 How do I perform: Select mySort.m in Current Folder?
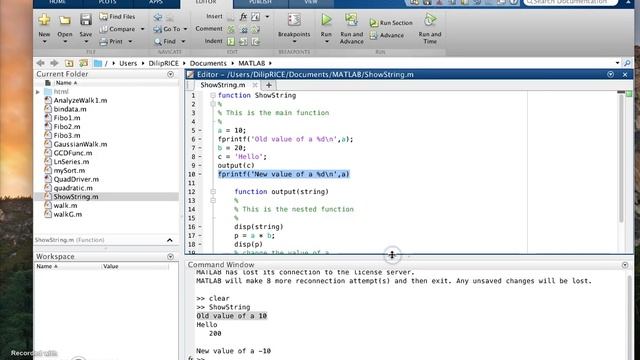69,171
